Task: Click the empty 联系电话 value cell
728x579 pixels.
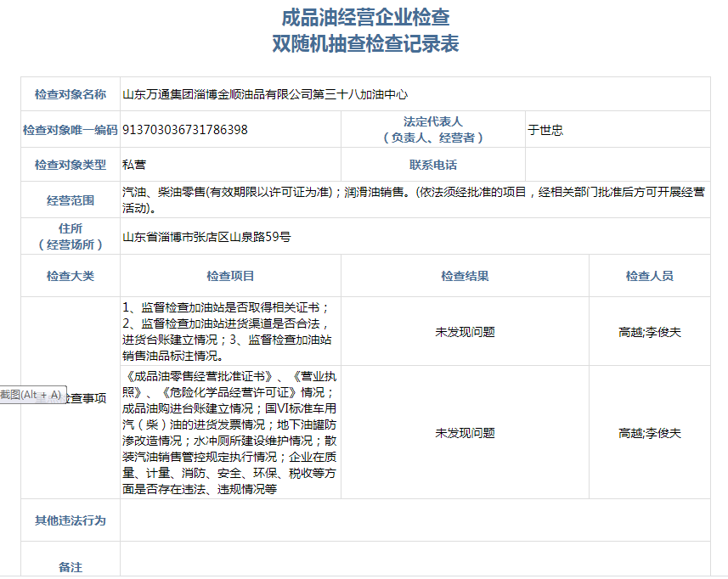Action: click(618, 165)
